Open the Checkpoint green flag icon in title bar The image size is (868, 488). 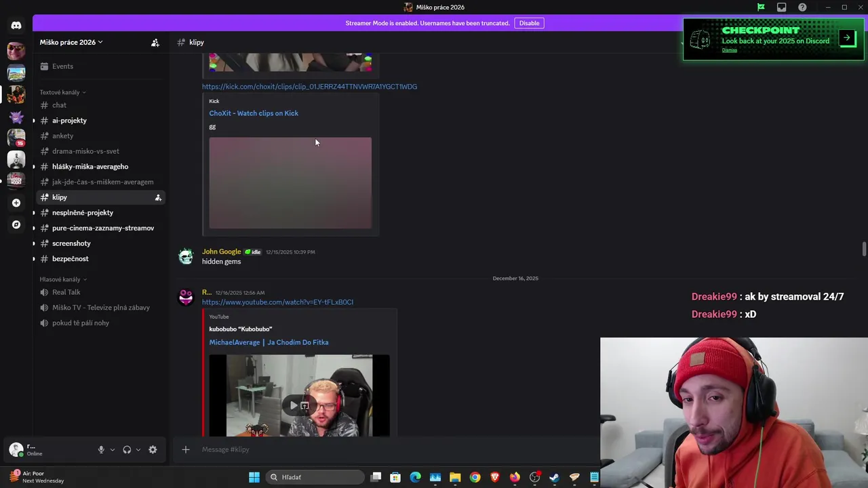761,7
